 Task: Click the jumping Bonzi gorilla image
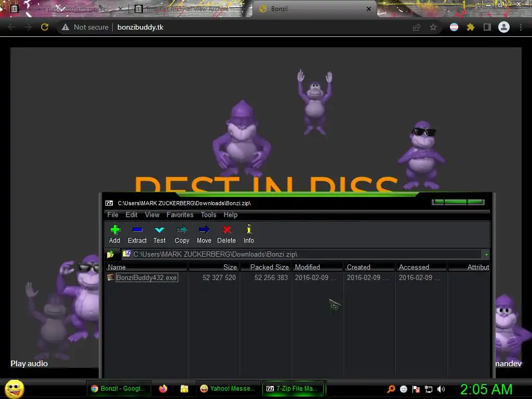click(315, 102)
